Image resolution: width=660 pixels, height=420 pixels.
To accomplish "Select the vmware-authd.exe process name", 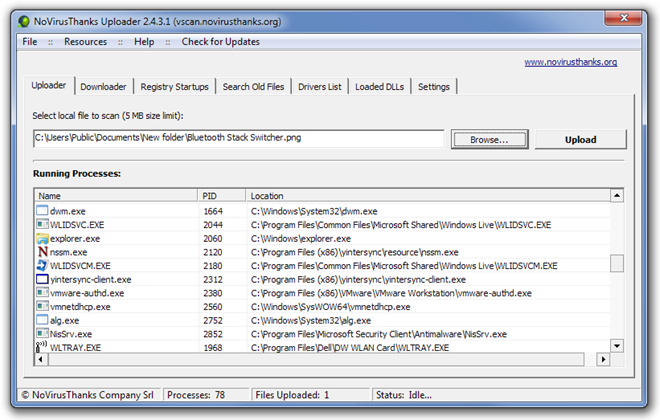I will pyautogui.click(x=87, y=293).
